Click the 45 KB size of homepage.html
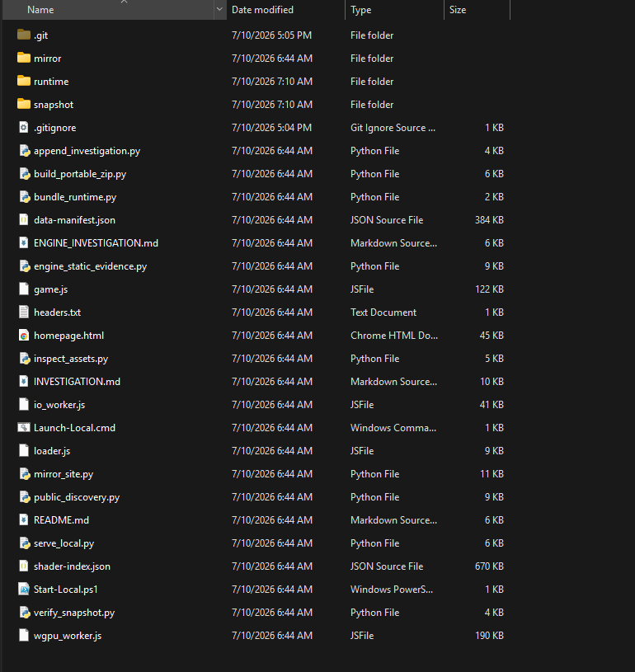635x672 pixels. pos(492,336)
